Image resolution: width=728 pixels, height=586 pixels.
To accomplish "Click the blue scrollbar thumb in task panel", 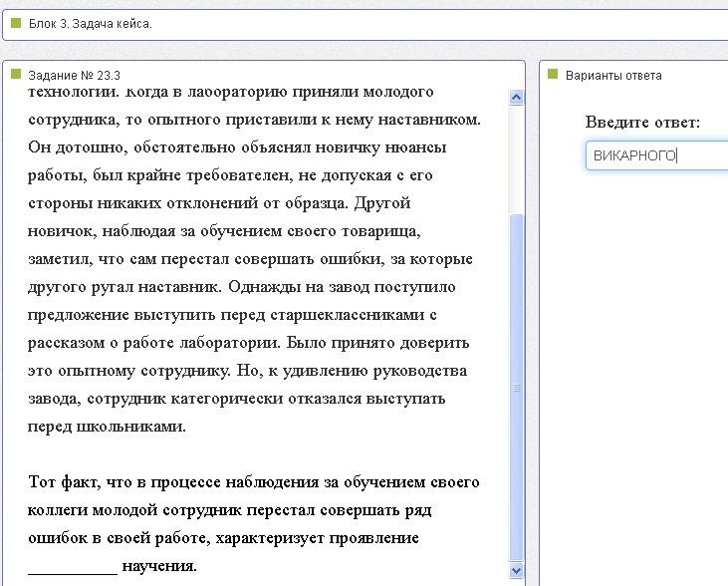I will (516, 388).
